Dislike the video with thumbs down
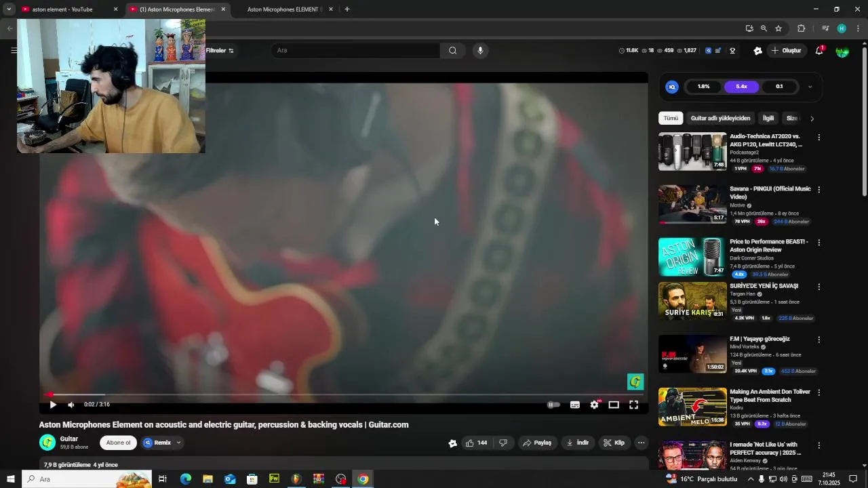868x488 pixels. pos(503,443)
